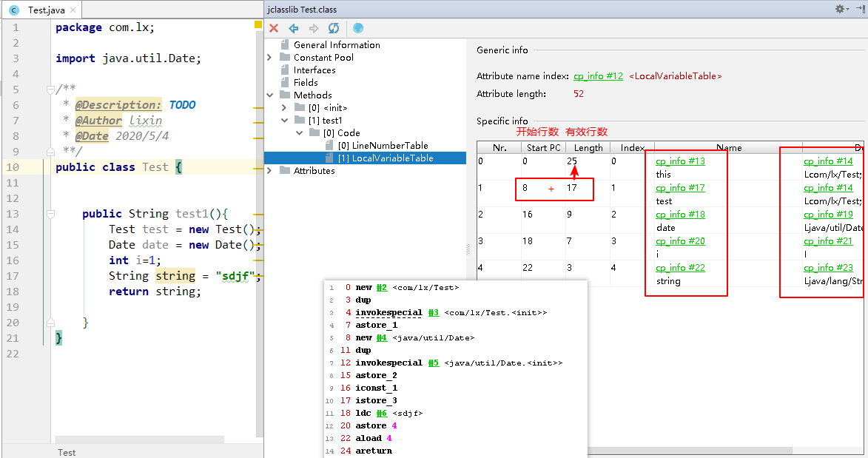This screenshot has width=868, height=458.
Task: Collapse the Methods tree node
Action: pyautogui.click(x=269, y=95)
